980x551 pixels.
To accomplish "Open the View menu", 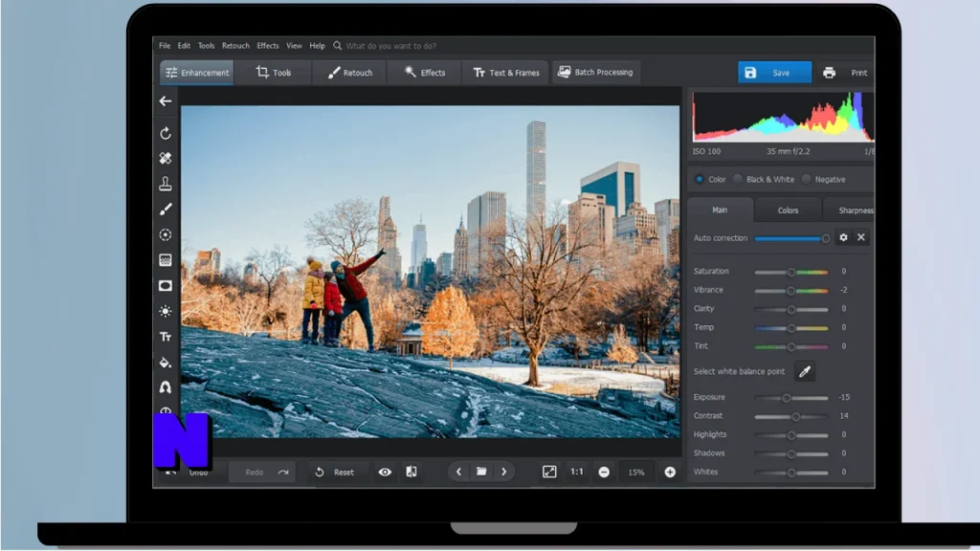I will tap(294, 46).
